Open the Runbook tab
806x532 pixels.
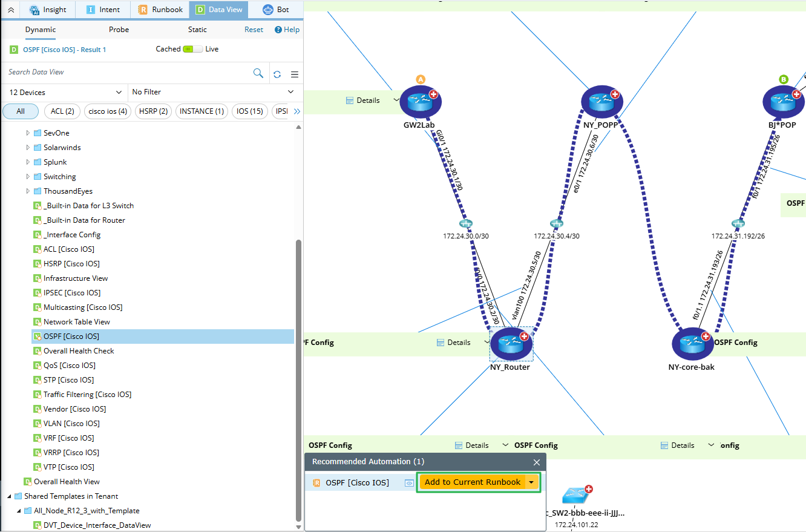[160, 10]
